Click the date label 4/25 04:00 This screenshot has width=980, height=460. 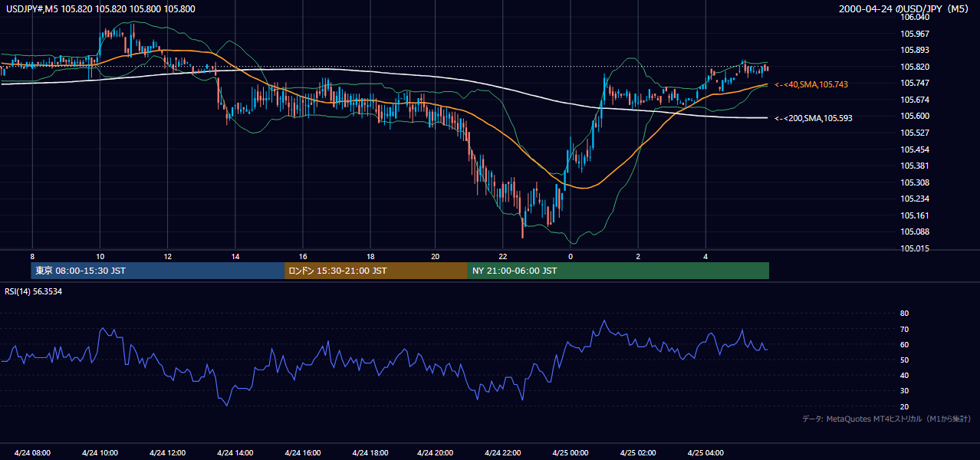(705, 452)
